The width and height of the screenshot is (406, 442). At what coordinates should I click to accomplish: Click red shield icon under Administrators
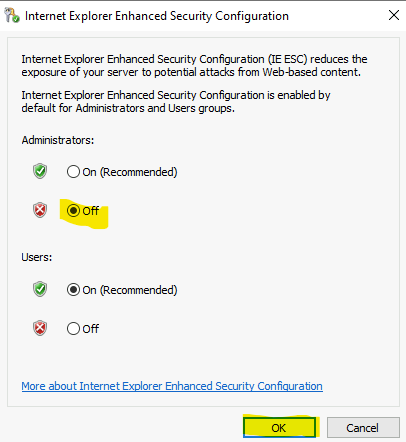click(40, 210)
